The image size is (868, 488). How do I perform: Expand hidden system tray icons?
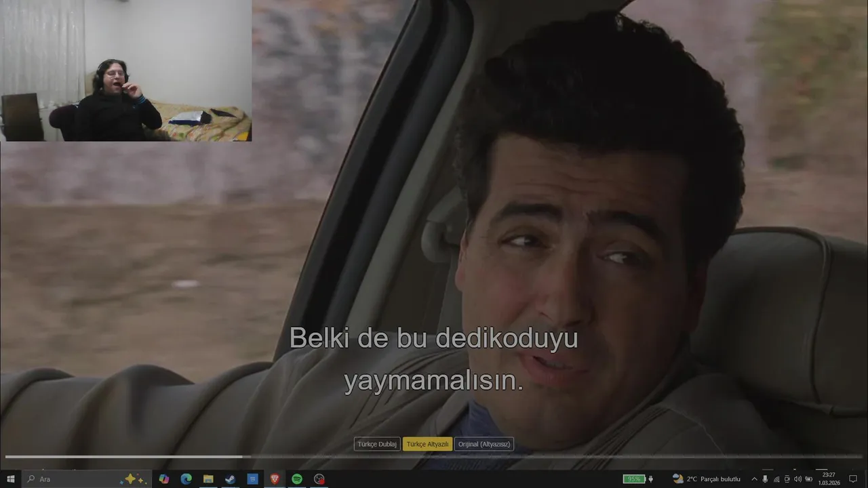(x=754, y=479)
